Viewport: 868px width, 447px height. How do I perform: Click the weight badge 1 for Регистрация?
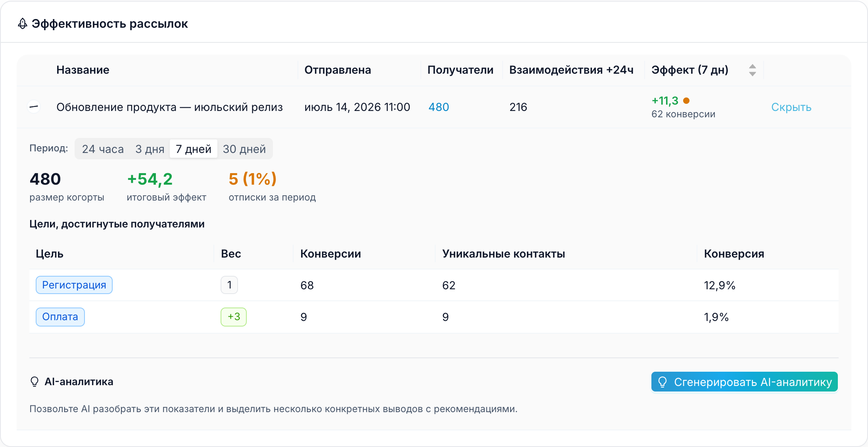point(229,285)
